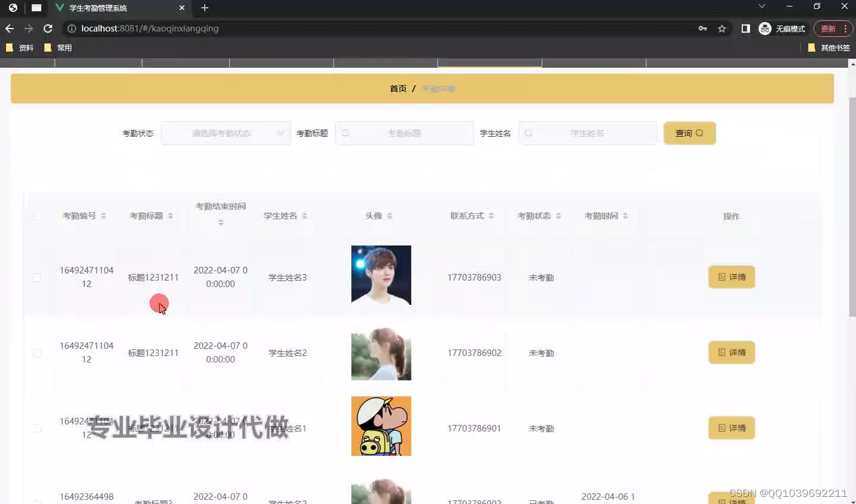Sort by 考勤标题 column arrows
The image size is (856, 504).
click(x=171, y=216)
